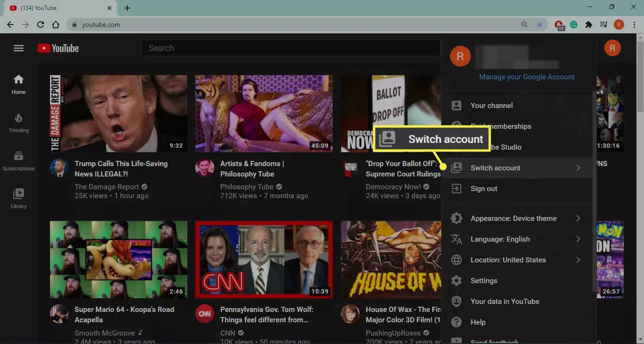Open the CNN 10:39 video thumbnail
The height and width of the screenshot is (344, 644).
pos(264,260)
